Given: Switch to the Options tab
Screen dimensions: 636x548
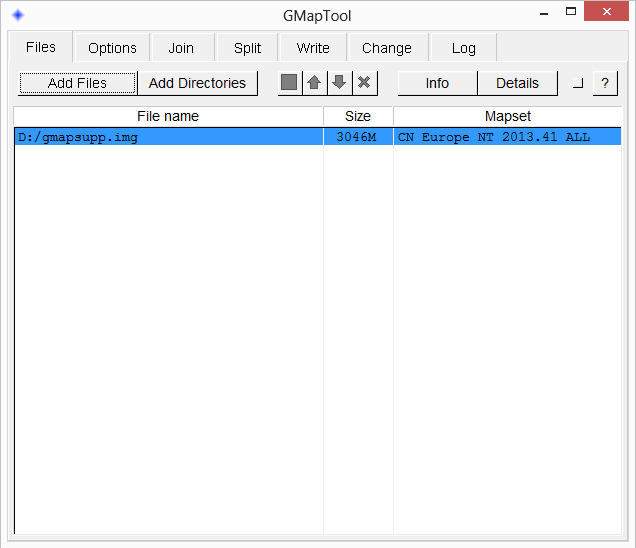Looking at the screenshot, I should (x=112, y=48).
